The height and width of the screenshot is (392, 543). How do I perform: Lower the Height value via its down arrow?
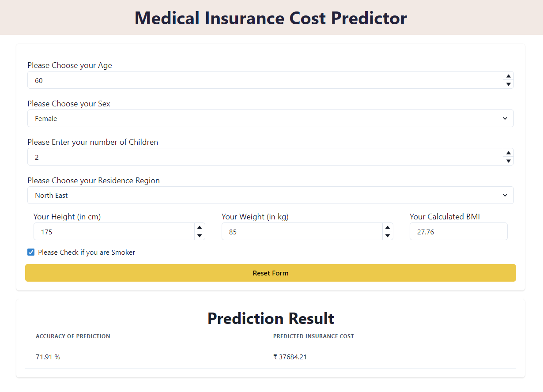point(200,235)
